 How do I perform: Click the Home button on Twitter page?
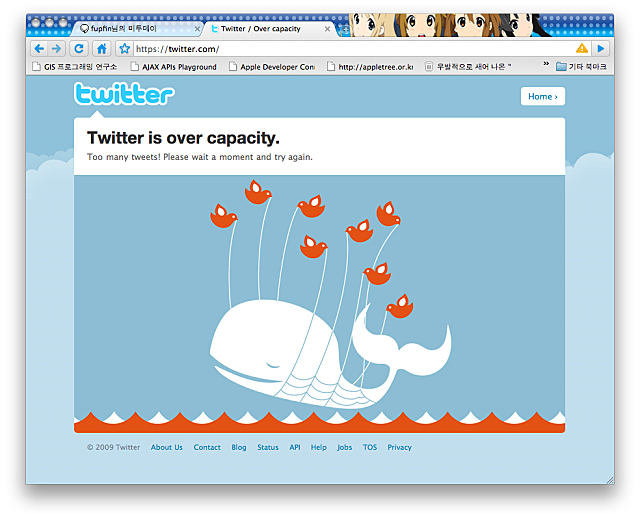point(543,96)
